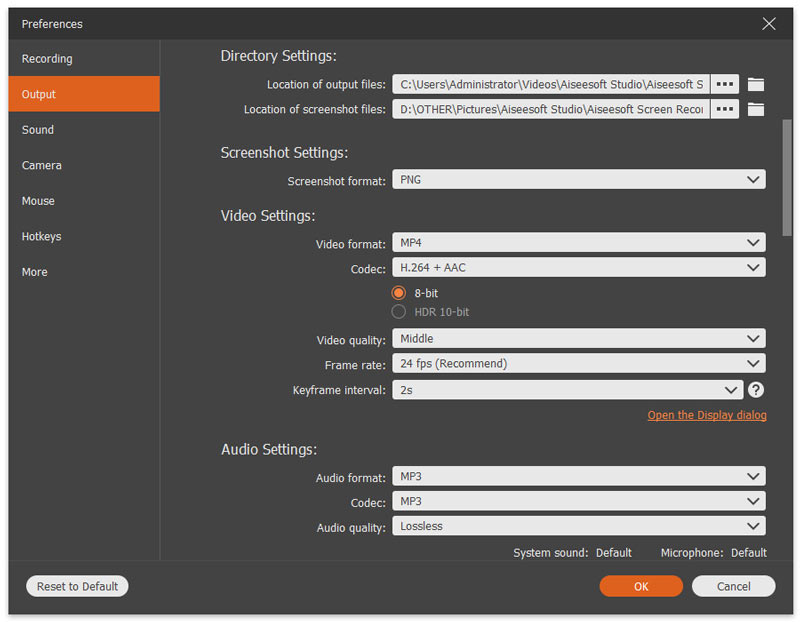
Task: Open the output files folder icon
Action: (756, 84)
